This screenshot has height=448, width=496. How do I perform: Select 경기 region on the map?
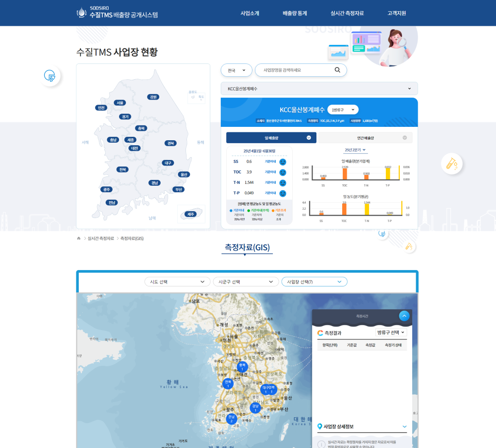pos(125,116)
